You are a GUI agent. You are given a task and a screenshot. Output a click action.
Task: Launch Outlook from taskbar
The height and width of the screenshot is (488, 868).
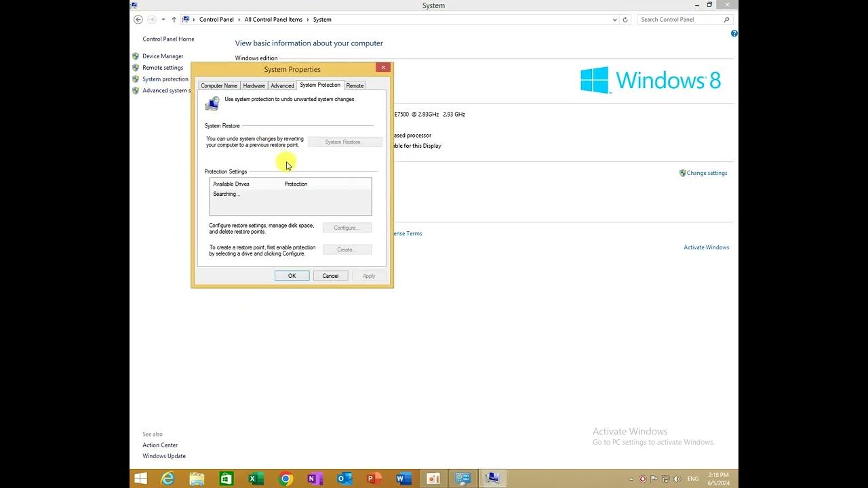344,479
